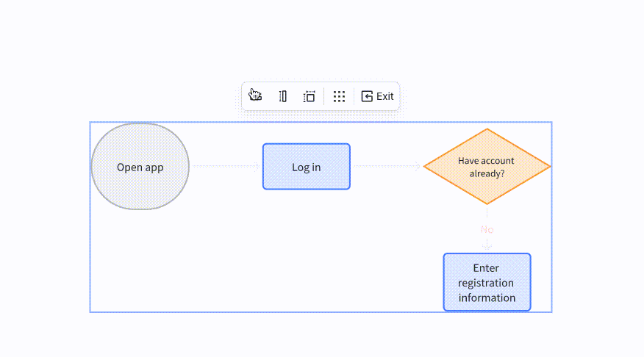This screenshot has height=357, width=644.
Task: Click arrow connecting Open app to Log in
Action: click(x=226, y=166)
